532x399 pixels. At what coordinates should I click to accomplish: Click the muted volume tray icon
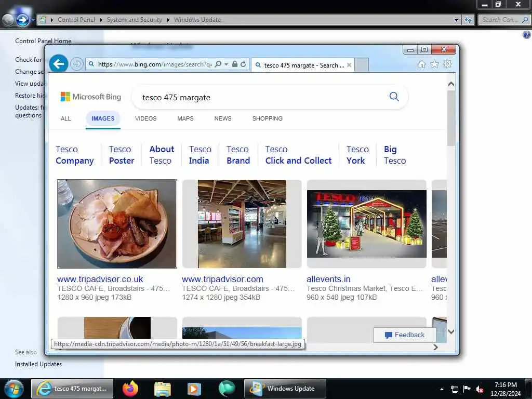[480, 389]
